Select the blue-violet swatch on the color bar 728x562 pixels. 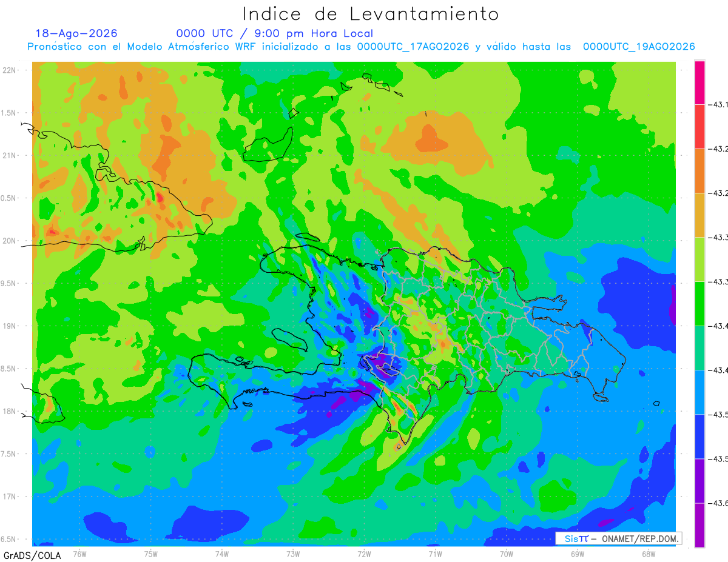[699, 481]
